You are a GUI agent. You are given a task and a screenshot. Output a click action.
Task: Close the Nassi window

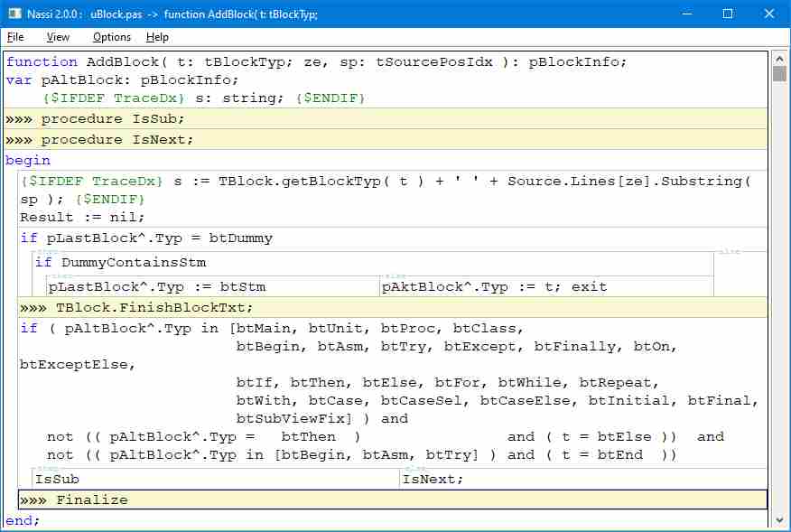pyautogui.click(x=768, y=14)
